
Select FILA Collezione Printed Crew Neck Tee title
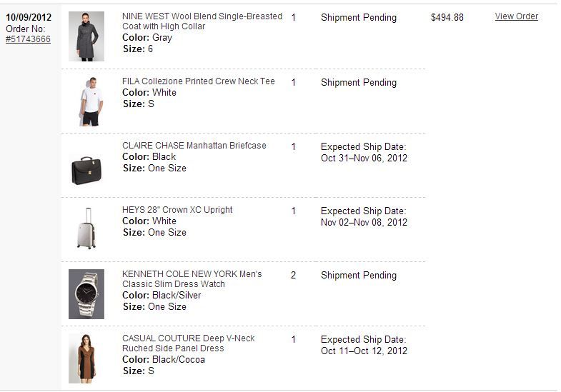point(198,81)
